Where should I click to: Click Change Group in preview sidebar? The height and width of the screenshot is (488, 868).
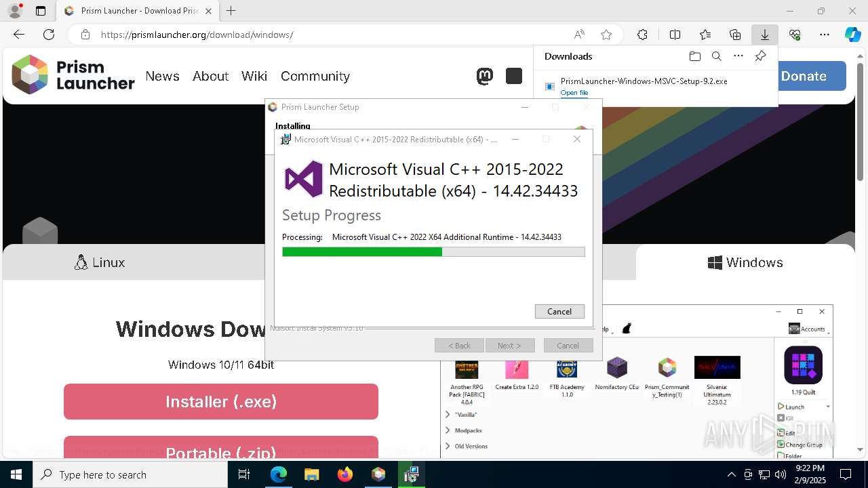coord(800,445)
